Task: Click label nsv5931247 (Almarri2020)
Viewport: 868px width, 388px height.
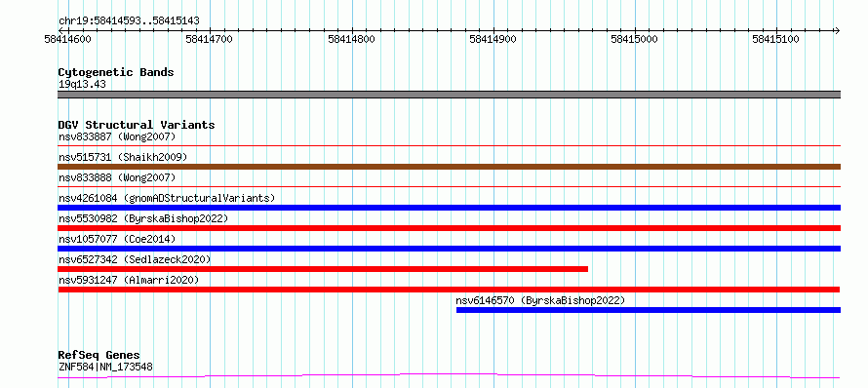Action: (x=129, y=280)
